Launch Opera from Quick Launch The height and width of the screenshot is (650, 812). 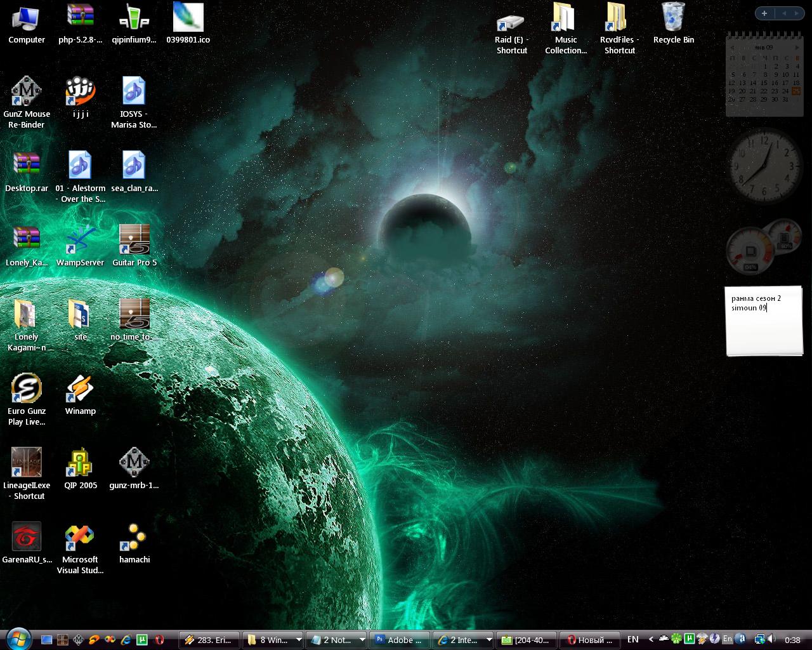click(159, 640)
